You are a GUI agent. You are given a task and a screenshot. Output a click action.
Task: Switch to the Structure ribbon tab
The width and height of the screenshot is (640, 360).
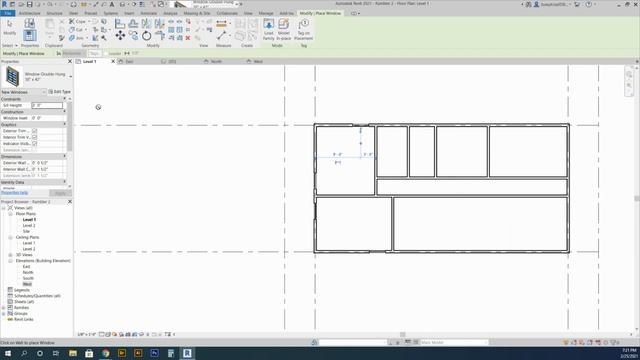tap(54, 13)
